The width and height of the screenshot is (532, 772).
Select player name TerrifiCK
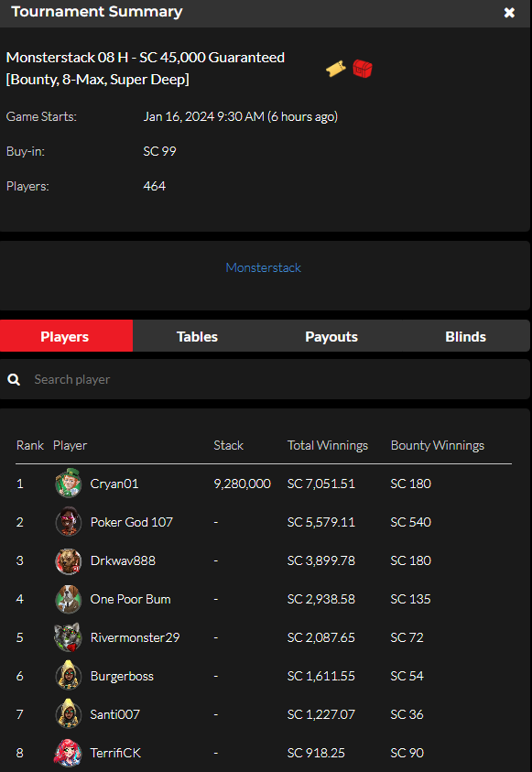tap(115, 752)
